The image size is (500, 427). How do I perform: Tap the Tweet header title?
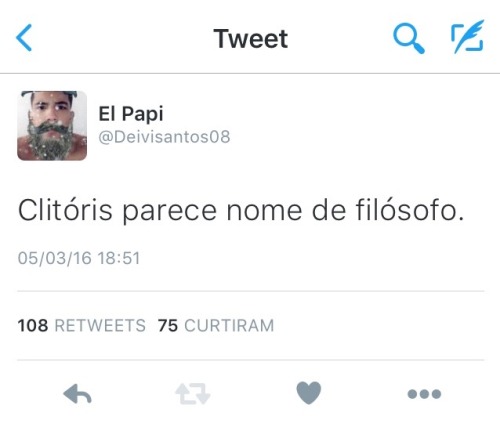tap(251, 39)
